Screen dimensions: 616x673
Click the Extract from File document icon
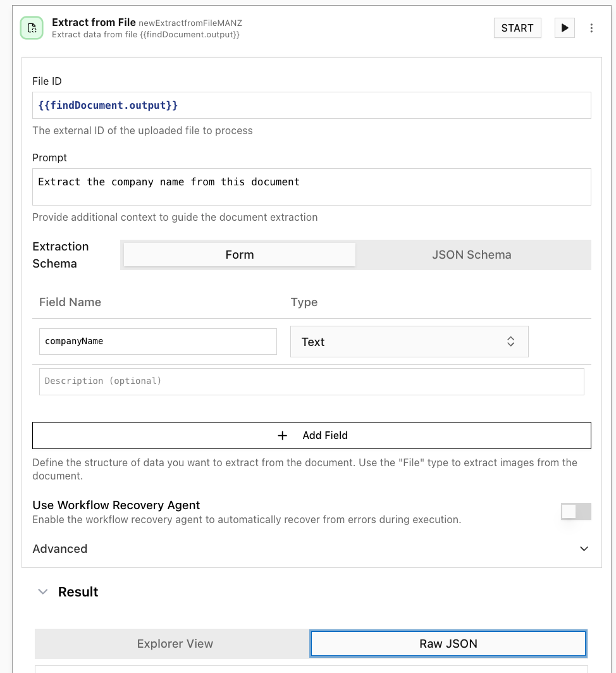(x=31, y=28)
